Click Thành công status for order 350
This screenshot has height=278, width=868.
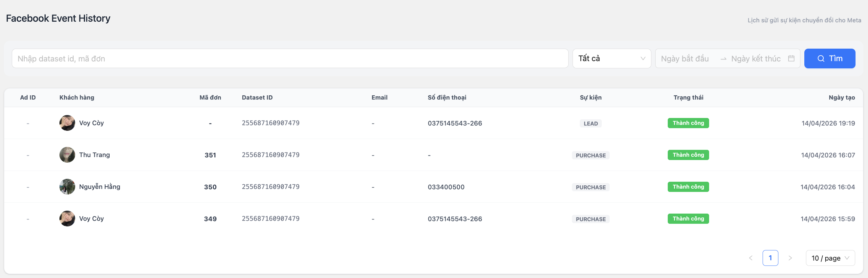point(688,187)
